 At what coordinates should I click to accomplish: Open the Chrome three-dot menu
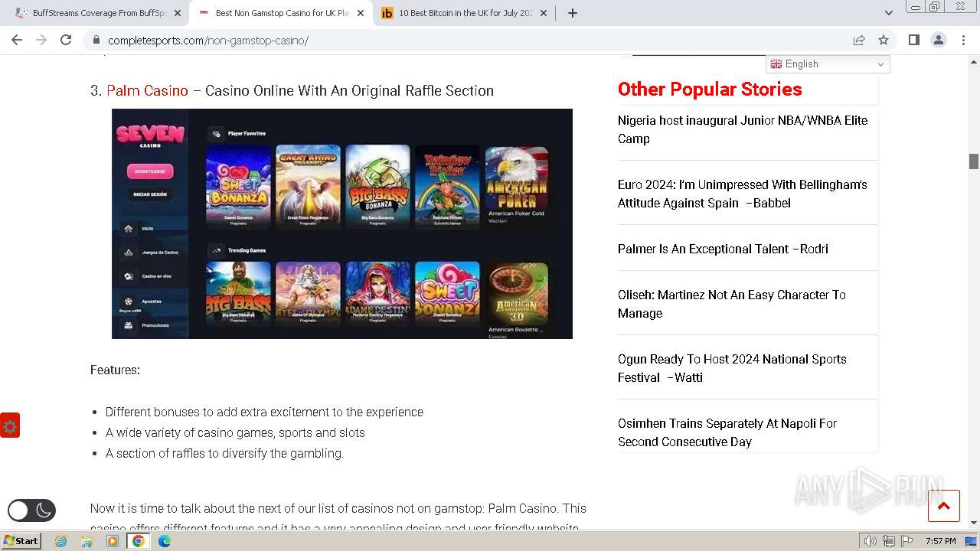pyautogui.click(x=963, y=40)
